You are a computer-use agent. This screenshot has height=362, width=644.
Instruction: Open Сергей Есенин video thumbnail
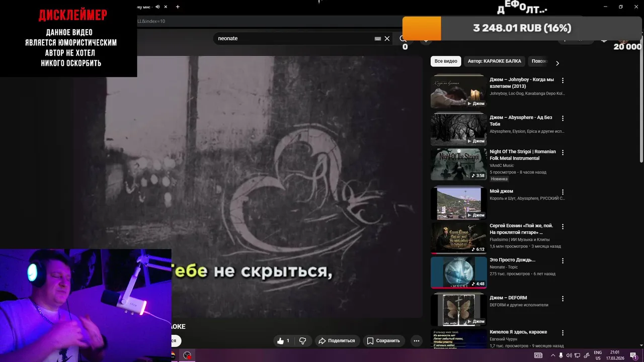[x=458, y=238]
